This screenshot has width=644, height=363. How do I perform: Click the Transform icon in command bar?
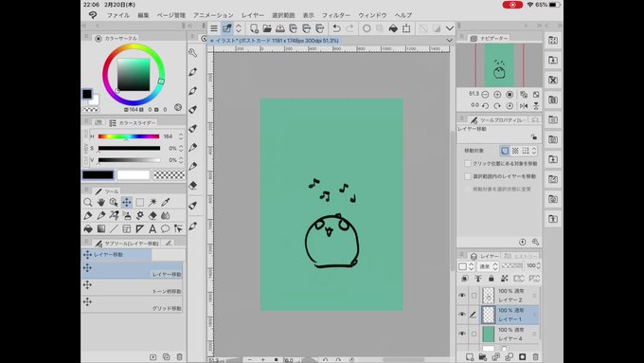tap(406, 28)
